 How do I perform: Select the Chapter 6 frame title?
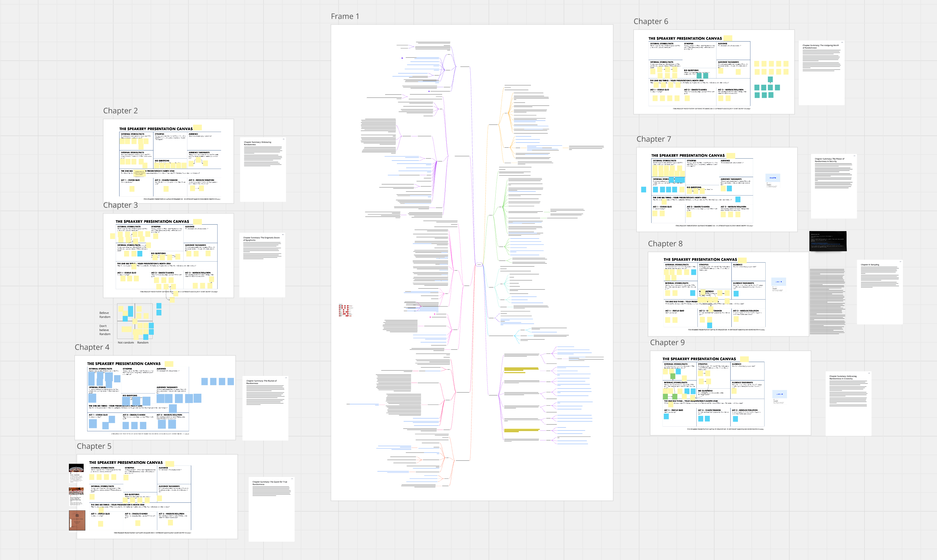click(x=650, y=21)
